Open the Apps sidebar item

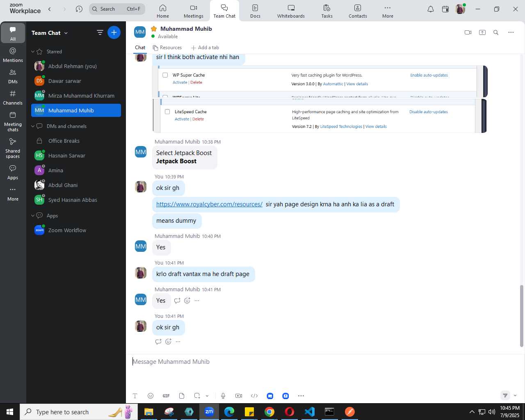pos(13,172)
